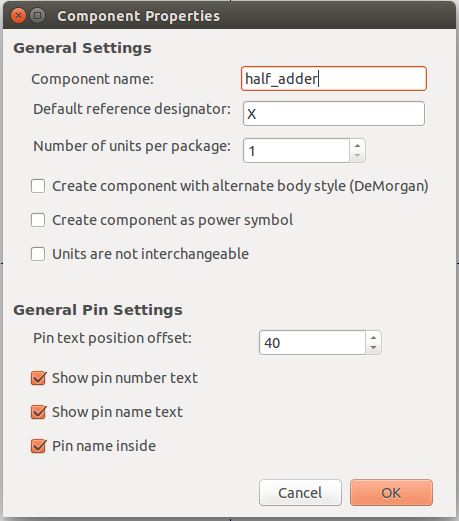Increase number of units per package
The height and width of the screenshot is (521, 459).
coord(357,145)
